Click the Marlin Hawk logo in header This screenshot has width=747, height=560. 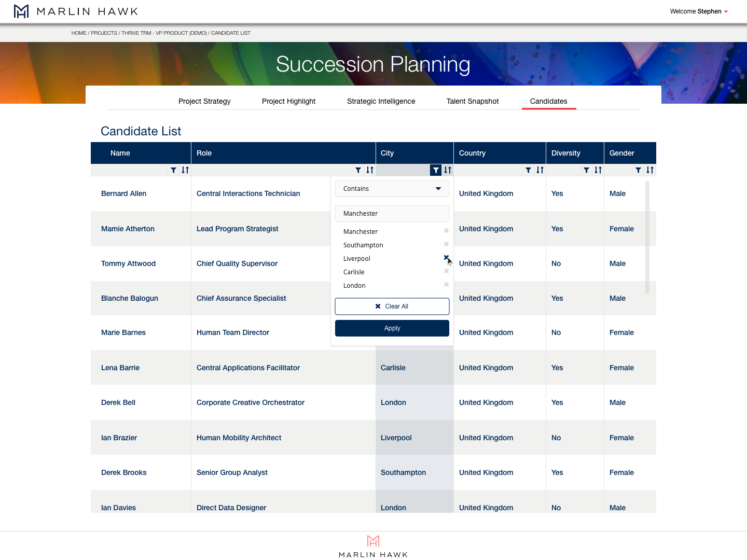[x=76, y=11]
